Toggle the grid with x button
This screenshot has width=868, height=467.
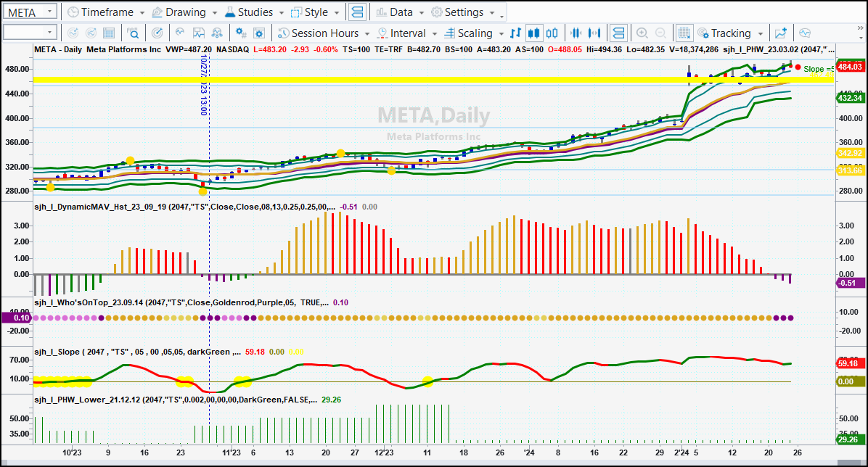(684, 33)
